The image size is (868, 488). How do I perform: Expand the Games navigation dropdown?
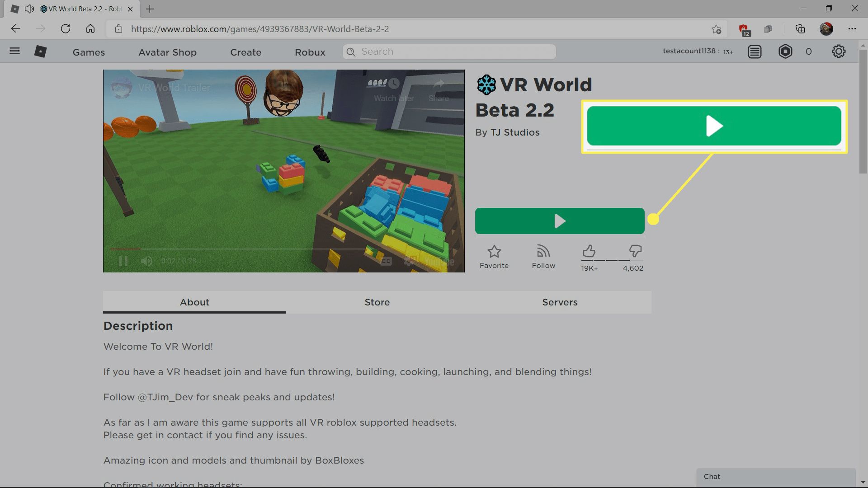88,52
